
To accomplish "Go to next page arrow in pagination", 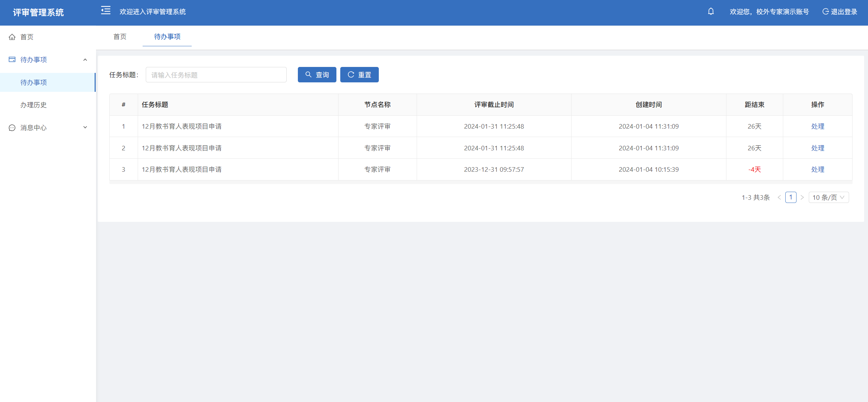I will coord(802,197).
